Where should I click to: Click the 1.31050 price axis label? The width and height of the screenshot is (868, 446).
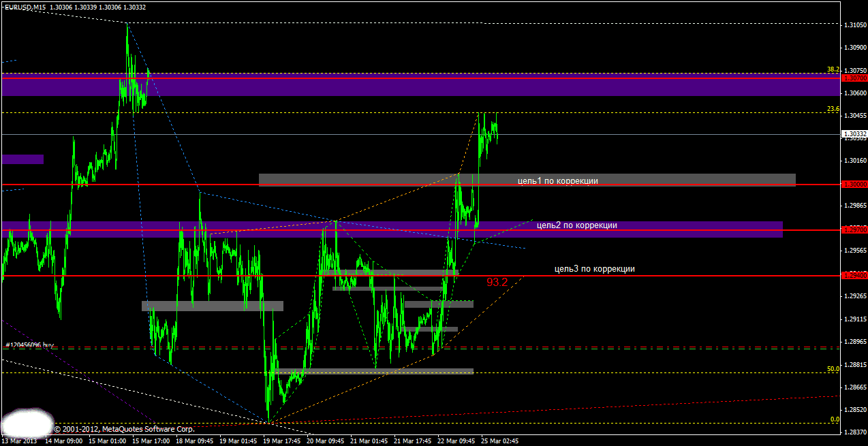(855, 25)
